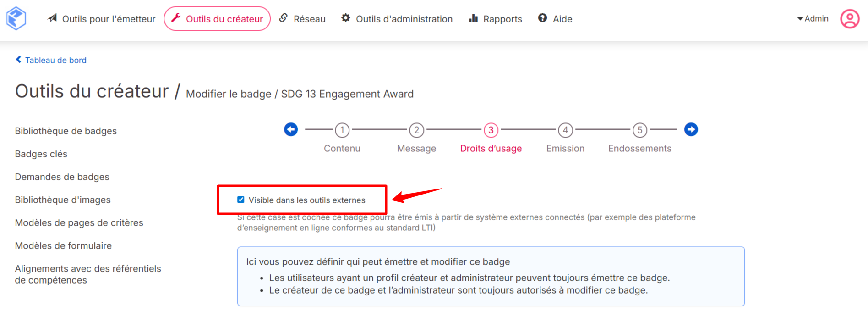Viewport: 868px width, 317px height.
Task: Go to previous step with left arrow
Action: [291, 130]
